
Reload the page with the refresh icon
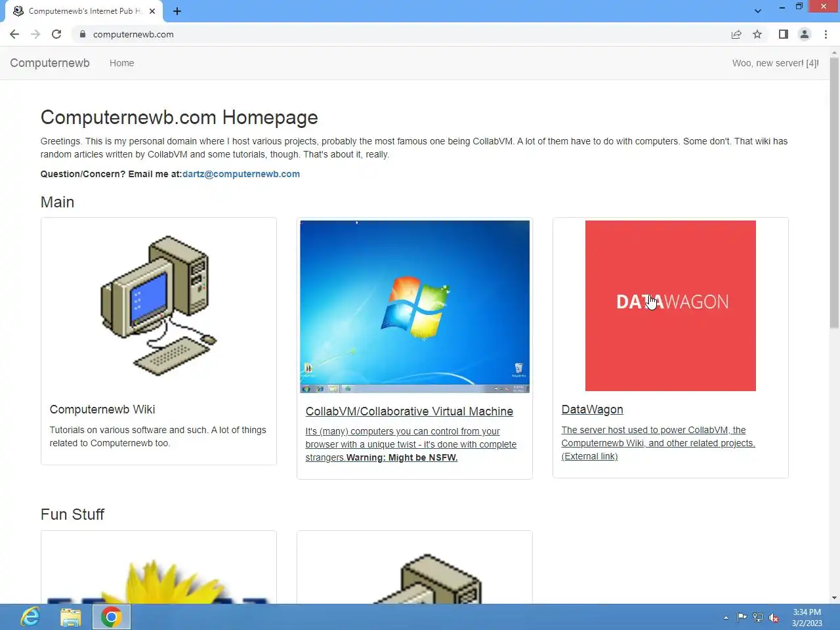pos(56,34)
